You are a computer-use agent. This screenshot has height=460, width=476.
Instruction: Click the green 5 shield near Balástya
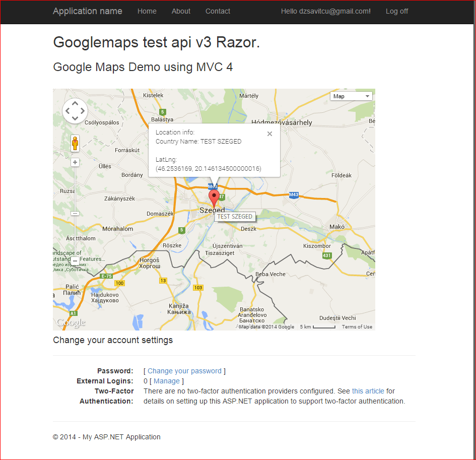click(163, 112)
